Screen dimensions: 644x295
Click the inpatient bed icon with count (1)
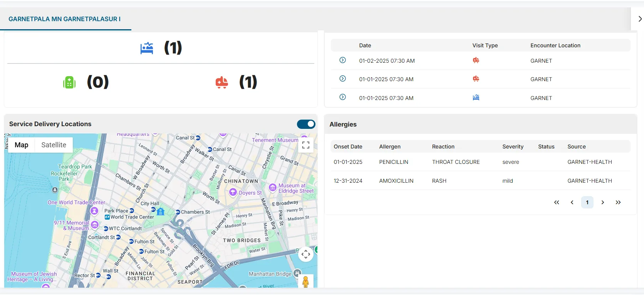pos(147,48)
